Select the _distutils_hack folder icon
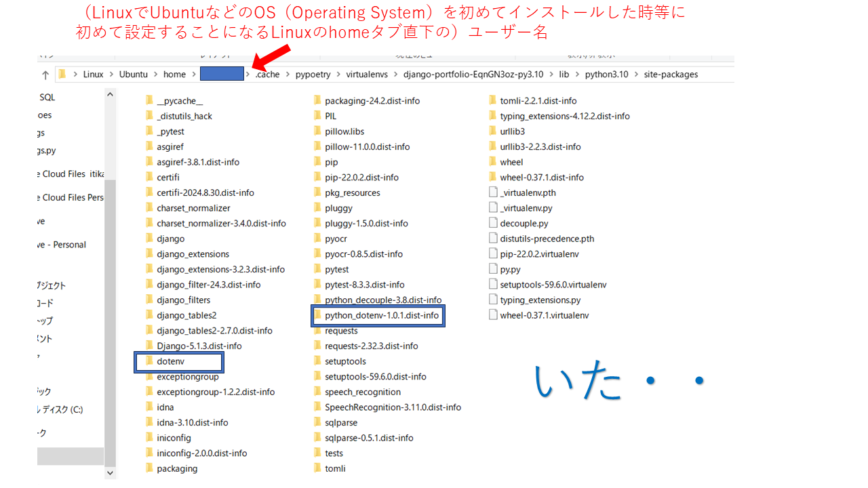The image size is (868, 488). click(x=149, y=116)
